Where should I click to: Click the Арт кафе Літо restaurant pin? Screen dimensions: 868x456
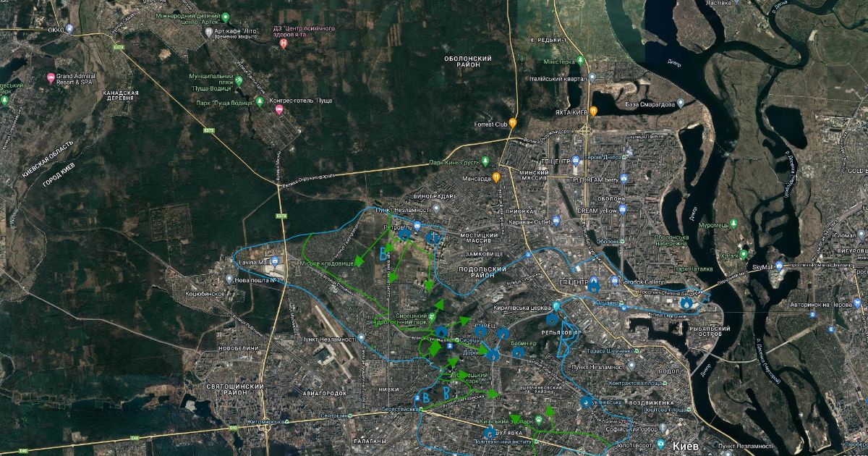[x=208, y=33]
